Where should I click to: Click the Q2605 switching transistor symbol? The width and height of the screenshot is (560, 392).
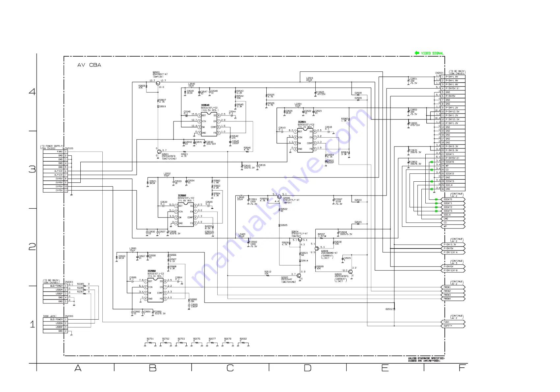click(299, 275)
